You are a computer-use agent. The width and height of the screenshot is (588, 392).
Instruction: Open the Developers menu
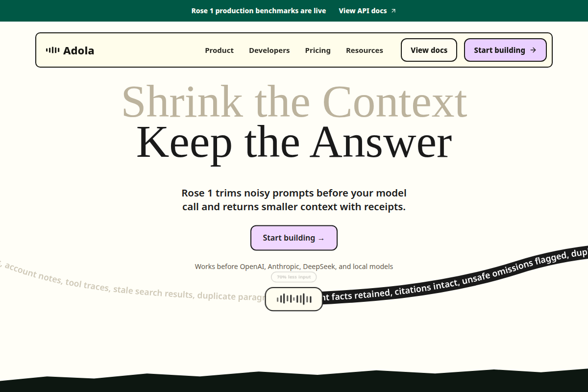[x=269, y=50]
